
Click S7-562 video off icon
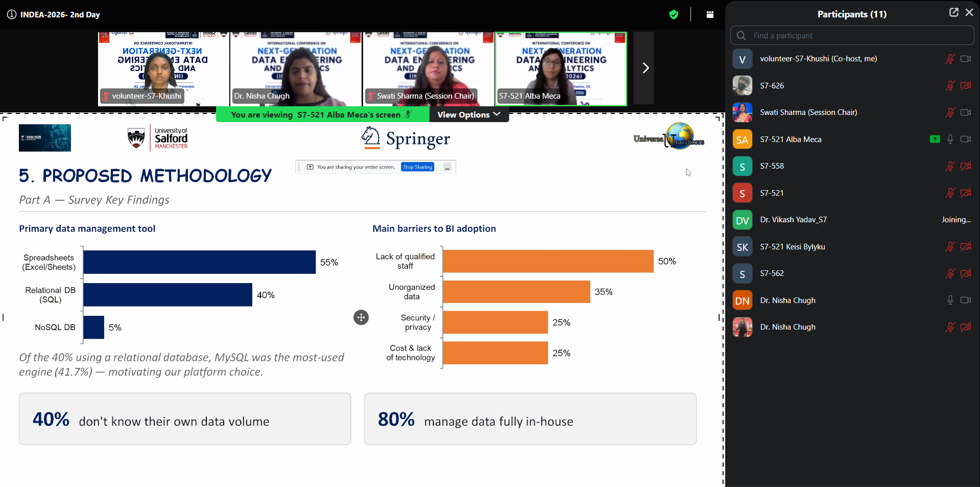966,273
